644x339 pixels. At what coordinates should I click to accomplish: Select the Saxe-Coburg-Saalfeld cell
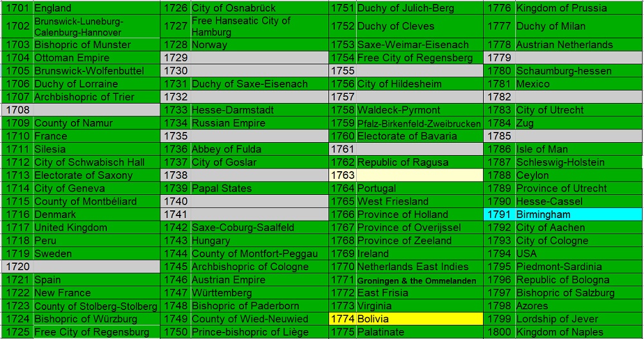tap(259, 228)
